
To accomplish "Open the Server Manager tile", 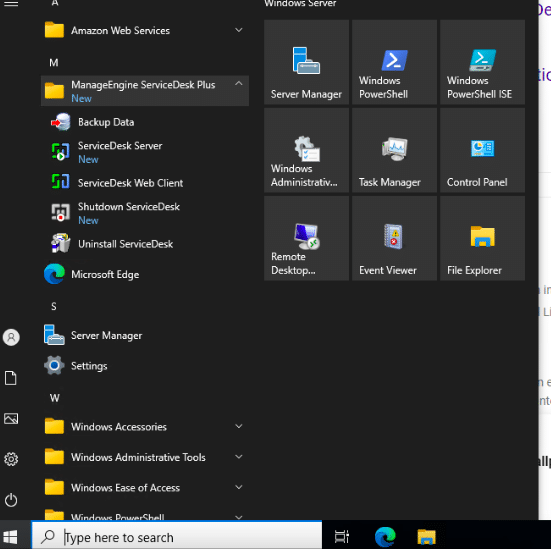I will point(306,62).
